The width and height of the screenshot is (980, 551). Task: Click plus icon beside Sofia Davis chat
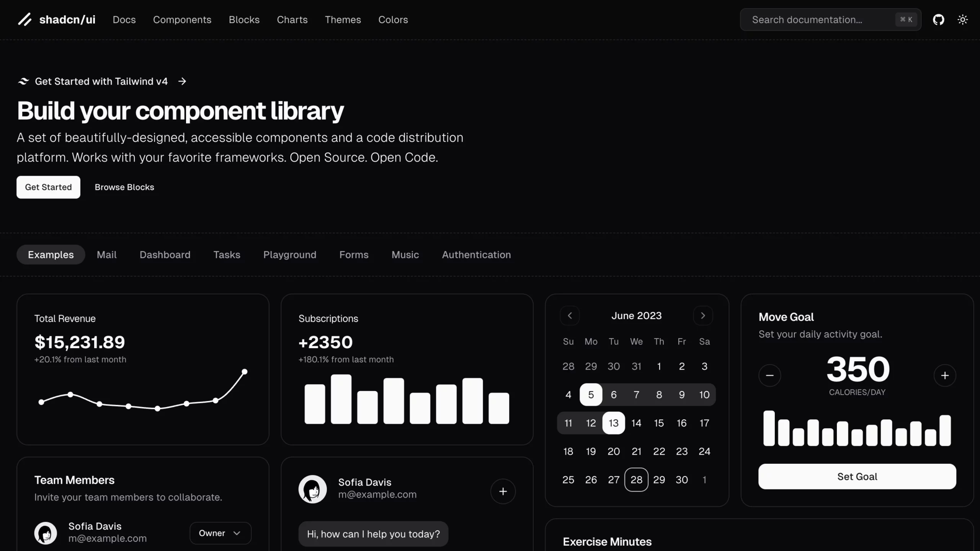coord(503,491)
